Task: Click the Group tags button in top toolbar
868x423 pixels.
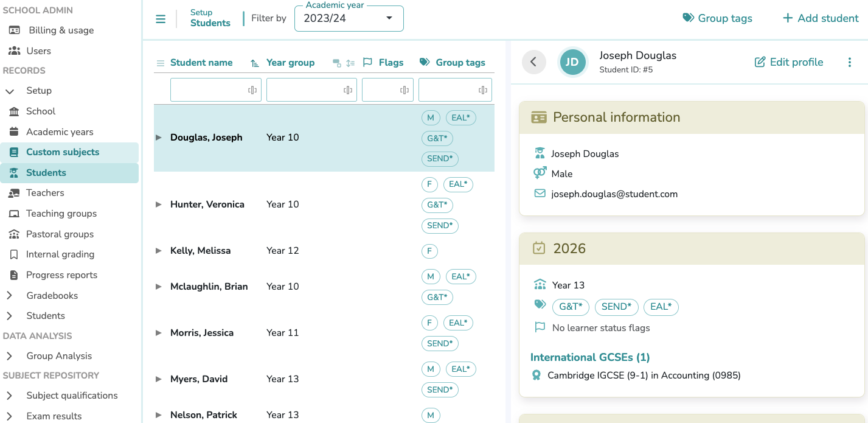Action: pyautogui.click(x=717, y=18)
